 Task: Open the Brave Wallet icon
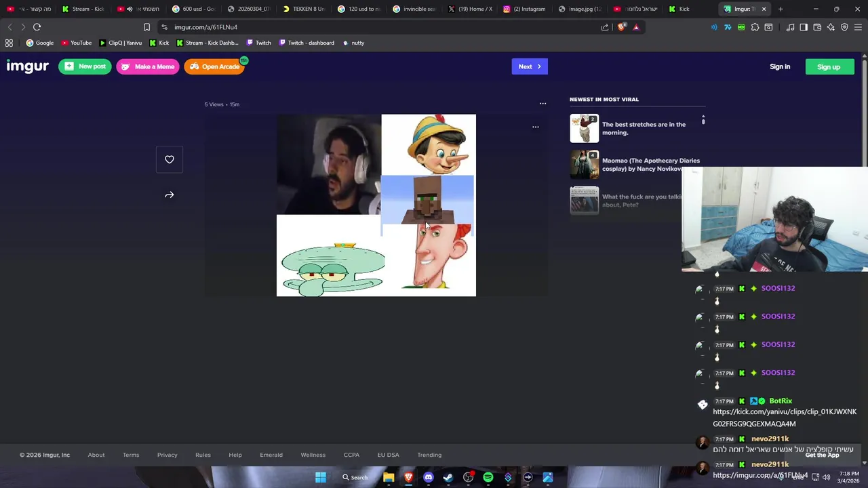(x=817, y=27)
